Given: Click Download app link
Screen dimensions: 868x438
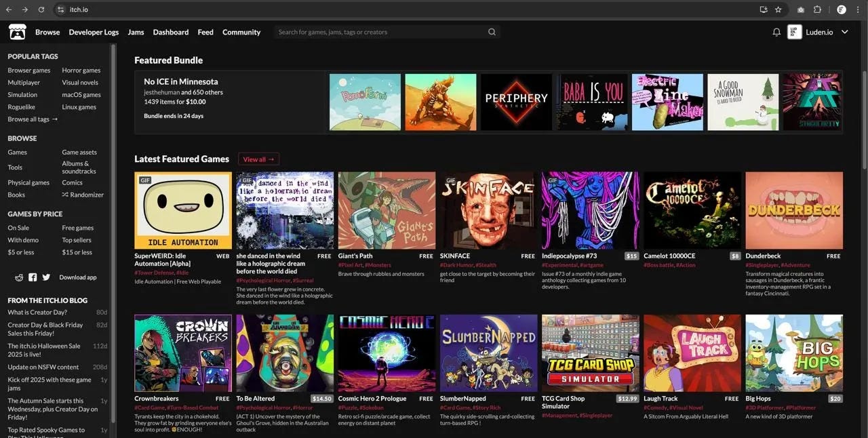Looking at the screenshot, I should coord(78,277).
